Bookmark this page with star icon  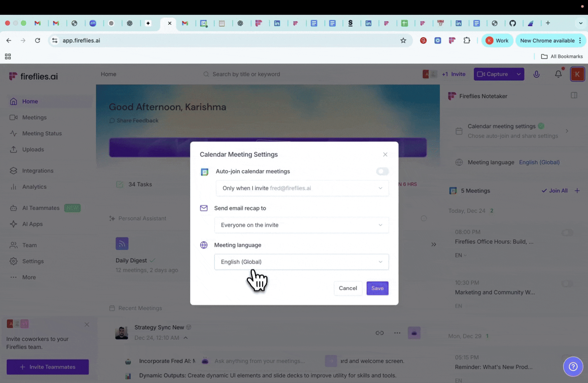[x=403, y=40]
